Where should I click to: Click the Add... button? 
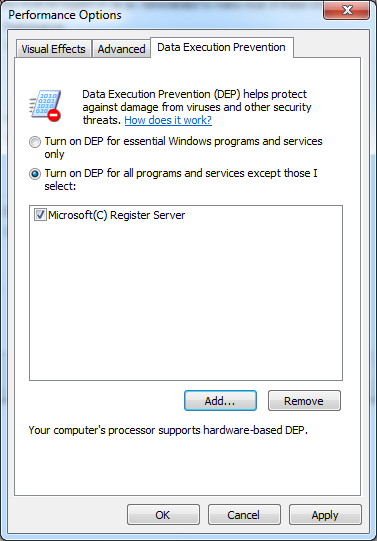220,401
